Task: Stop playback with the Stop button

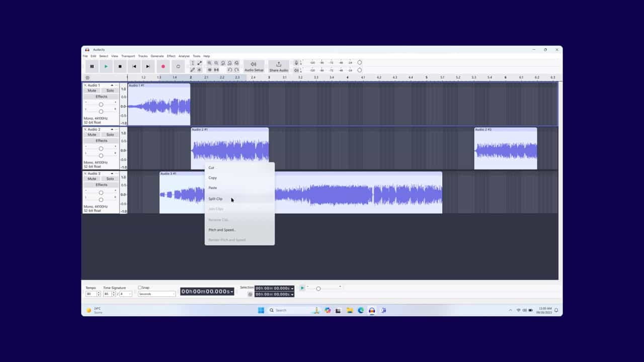Action: tap(120, 66)
